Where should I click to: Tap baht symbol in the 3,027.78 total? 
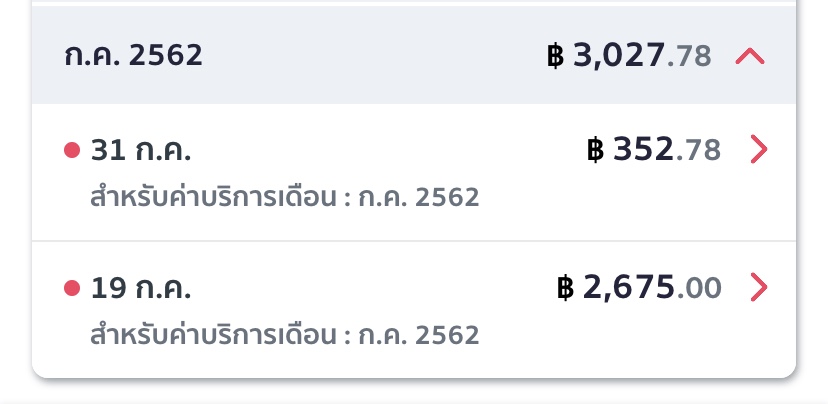pyautogui.click(x=555, y=56)
